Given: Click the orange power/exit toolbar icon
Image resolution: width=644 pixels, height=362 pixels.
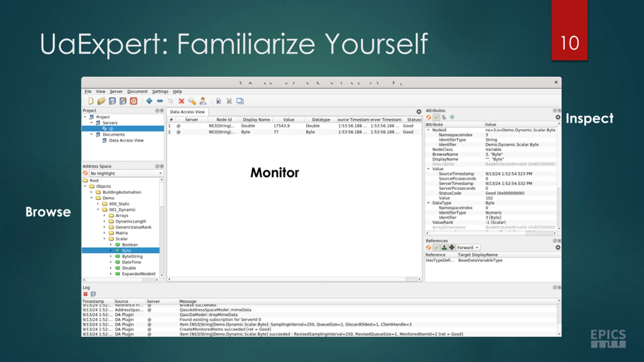Looking at the screenshot, I should [134, 101].
